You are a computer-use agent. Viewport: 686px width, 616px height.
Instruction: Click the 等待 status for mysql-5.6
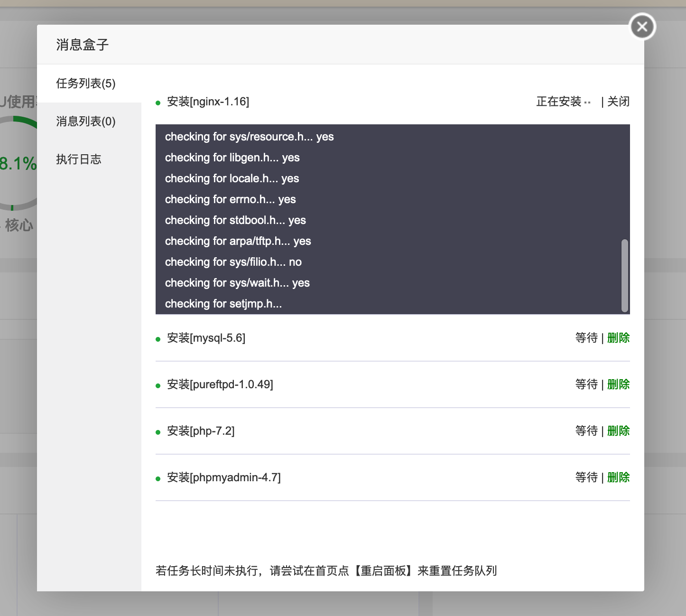(x=586, y=338)
